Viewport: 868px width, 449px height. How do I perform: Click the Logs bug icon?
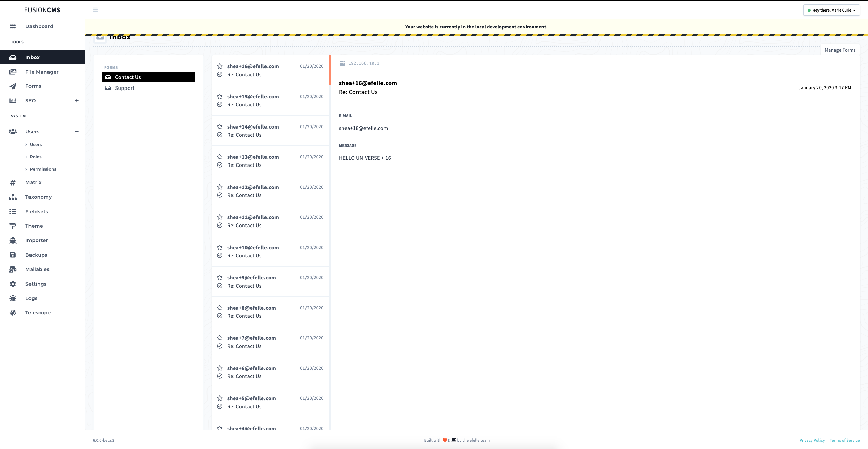point(13,298)
